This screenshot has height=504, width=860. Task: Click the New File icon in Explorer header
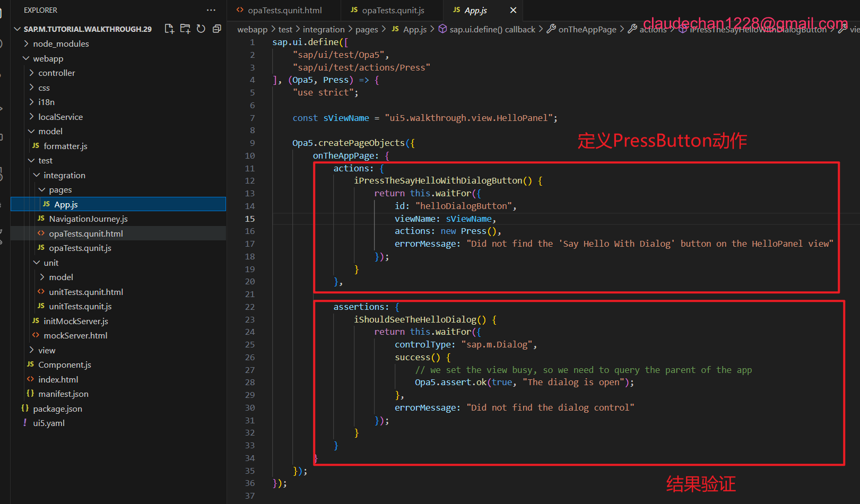[169, 29]
